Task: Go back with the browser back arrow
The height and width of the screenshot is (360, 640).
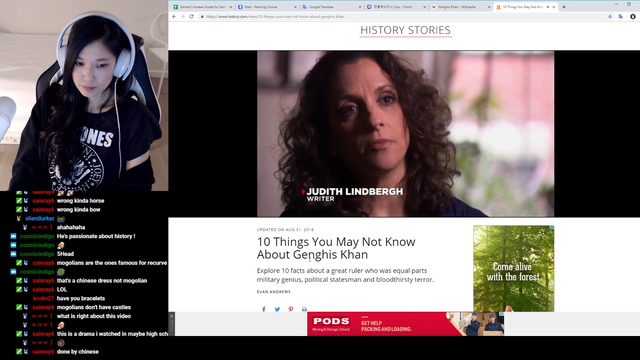Action: coord(174,16)
